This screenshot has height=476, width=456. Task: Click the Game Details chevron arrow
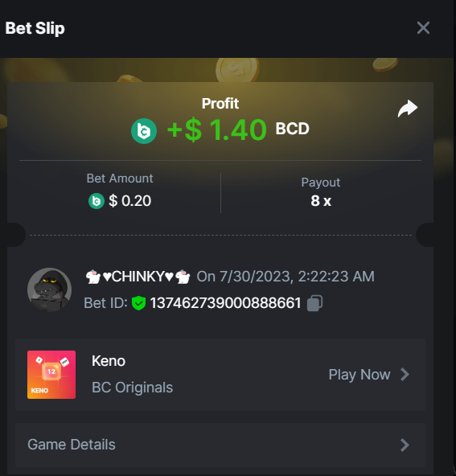tap(405, 445)
